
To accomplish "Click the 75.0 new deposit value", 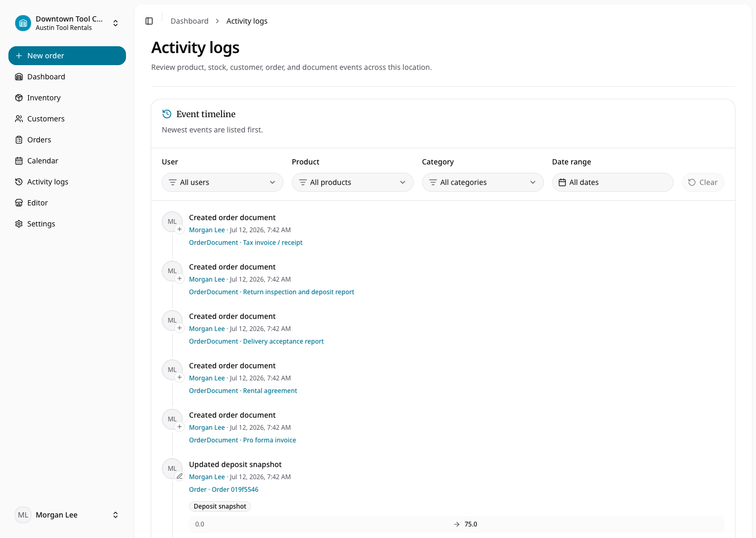I will click(471, 524).
